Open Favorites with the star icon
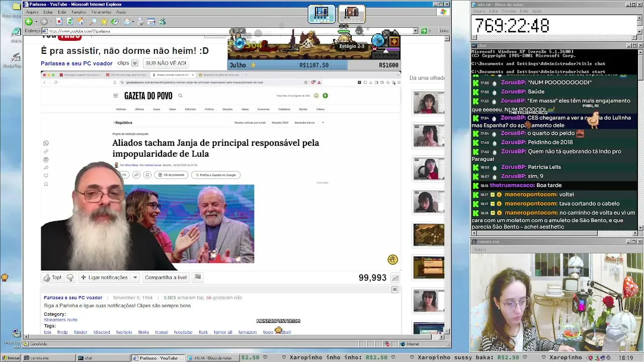 coord(104,22)
